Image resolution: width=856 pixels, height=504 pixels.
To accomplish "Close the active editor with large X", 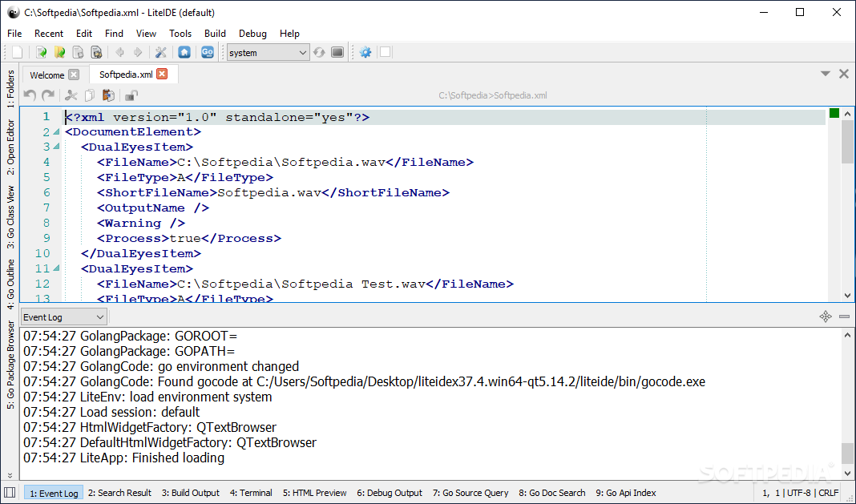I will pos(844,74).
